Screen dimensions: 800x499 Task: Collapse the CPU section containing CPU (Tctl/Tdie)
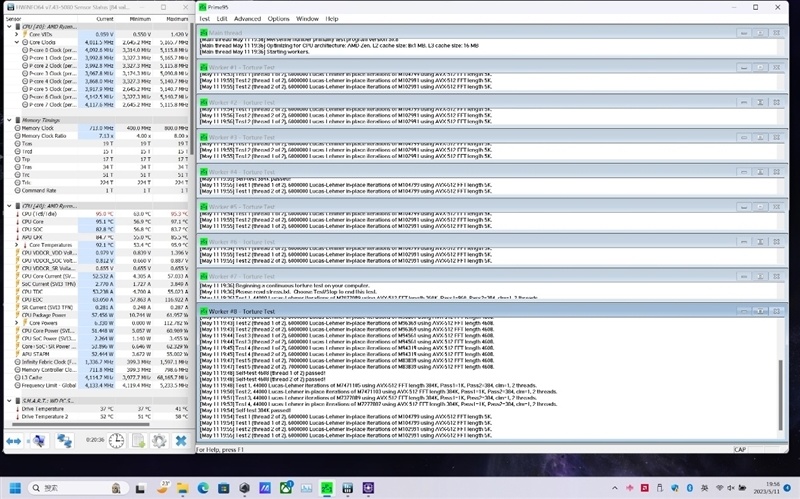(9, 206)
